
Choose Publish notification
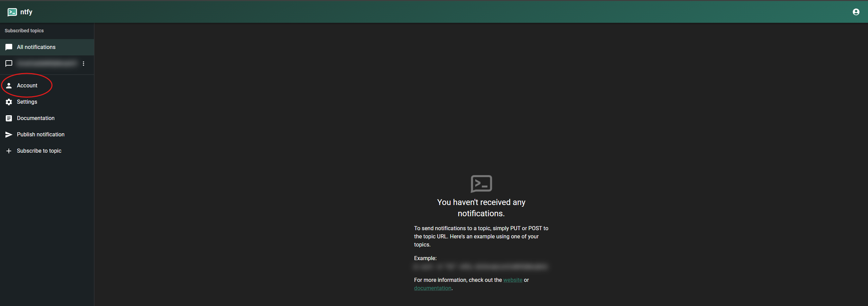[x=47, y=134]
